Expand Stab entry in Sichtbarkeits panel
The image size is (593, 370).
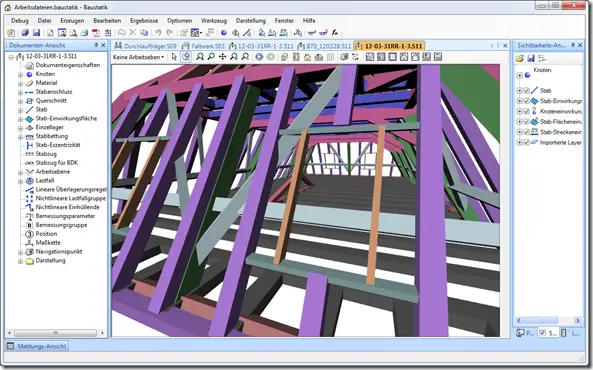click(x=519, y=90)
